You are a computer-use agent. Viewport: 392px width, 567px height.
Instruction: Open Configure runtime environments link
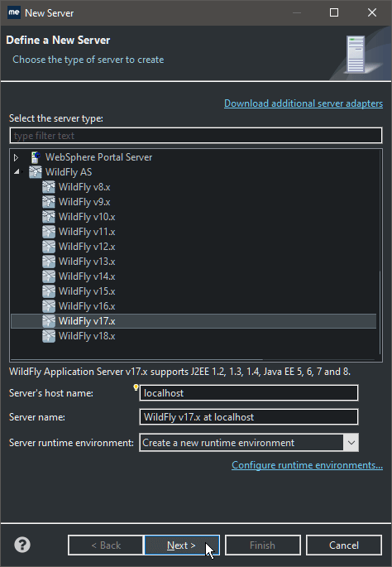(x=307, y=465)
